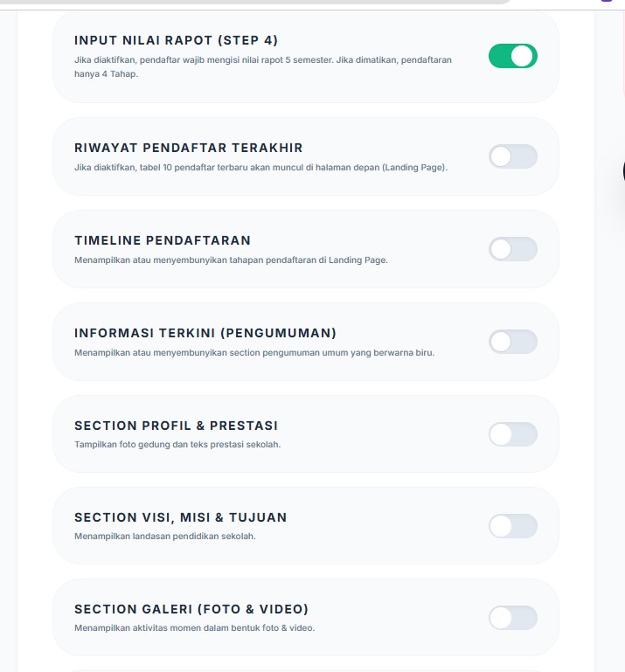Image resolution: width=625 pixels, height=672 pixels.
Task: Activate the Section Galeri (Foto & Video) toggle
Action: click(x=512, y=619)
